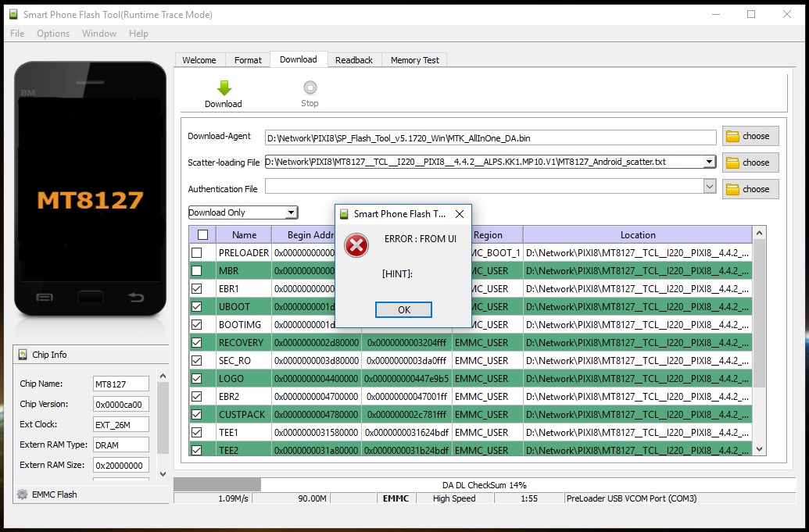Click PreLoader USB VCOM Port status text
809x532 pixels.
632,498
